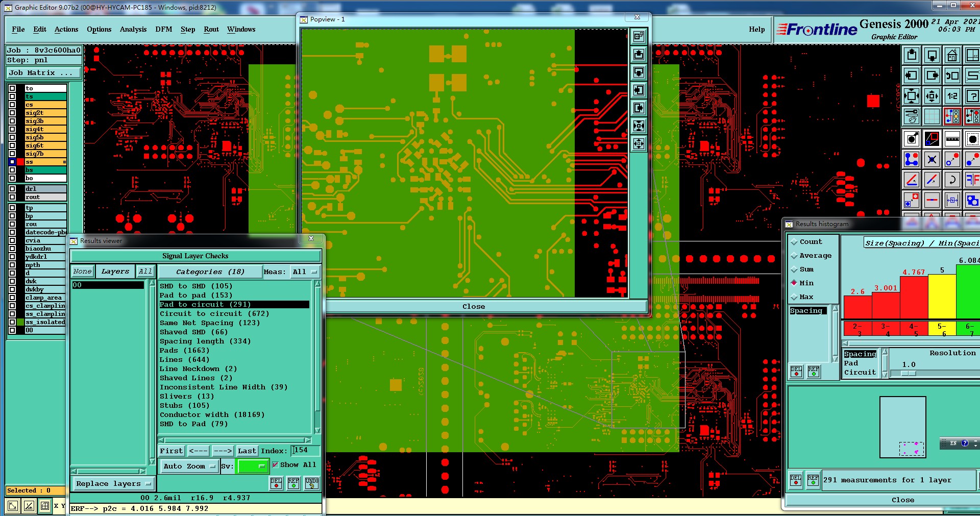
Task: Open the Auto Zoom dropdown
Action: click(189, 466)
